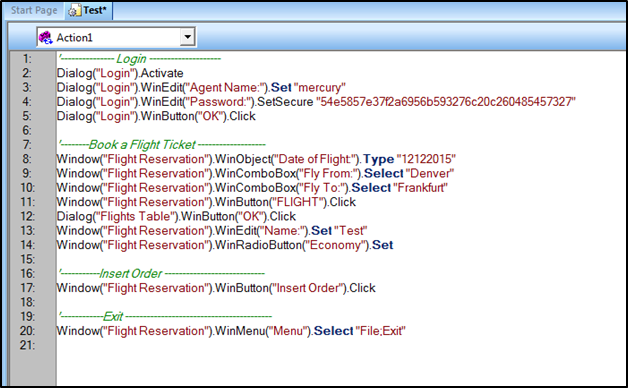Click the Test tab gear icon

click(x=73, y=11)
